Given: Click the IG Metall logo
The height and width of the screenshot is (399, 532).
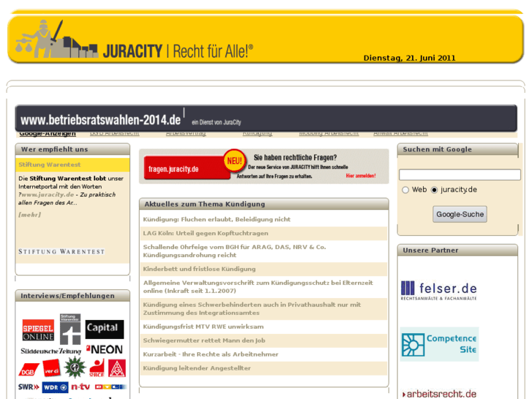Looking at the screenshot, I should click(117, 368).
